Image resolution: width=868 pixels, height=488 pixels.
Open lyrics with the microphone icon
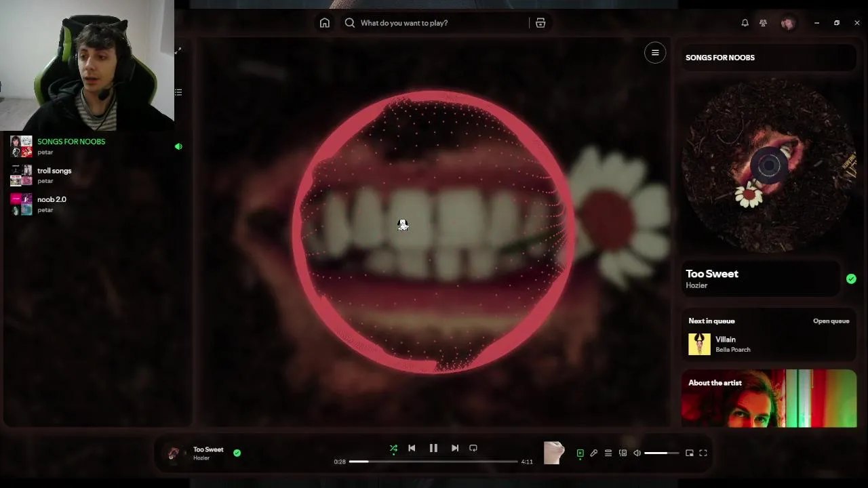click(594, 453)
